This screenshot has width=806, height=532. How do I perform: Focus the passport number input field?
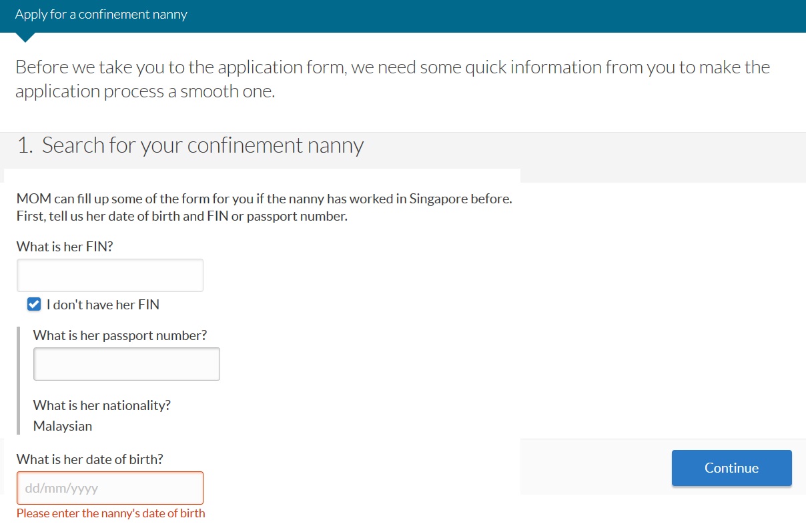[x=126, y=364]
